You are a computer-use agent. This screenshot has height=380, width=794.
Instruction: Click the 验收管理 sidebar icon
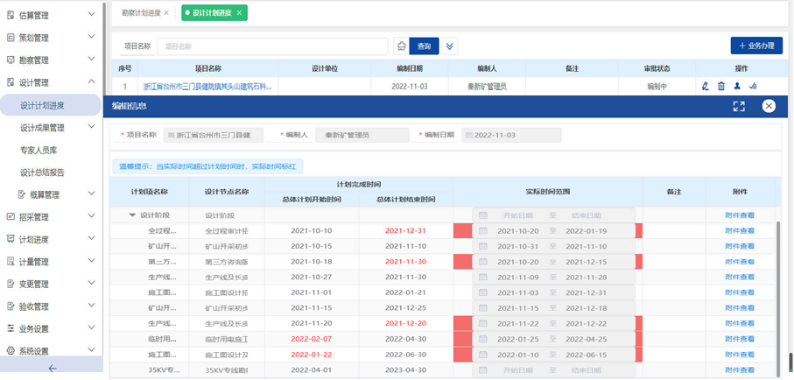click(x=10, y=306)
